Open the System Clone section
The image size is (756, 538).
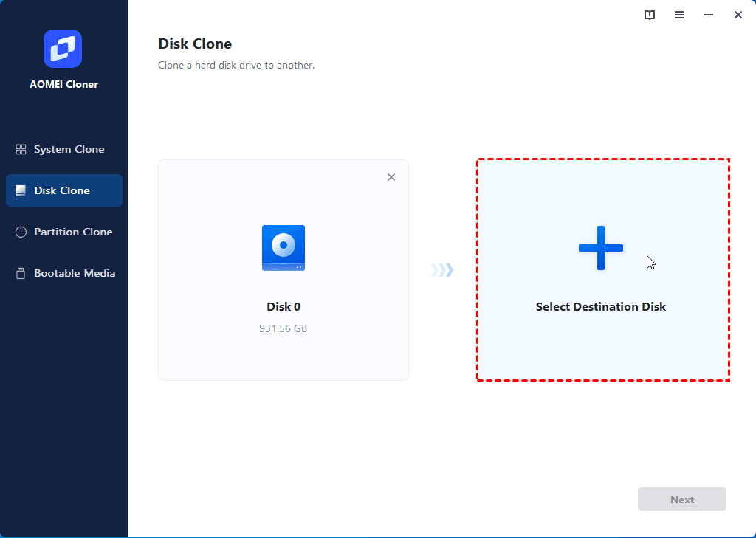pos(64,149)
